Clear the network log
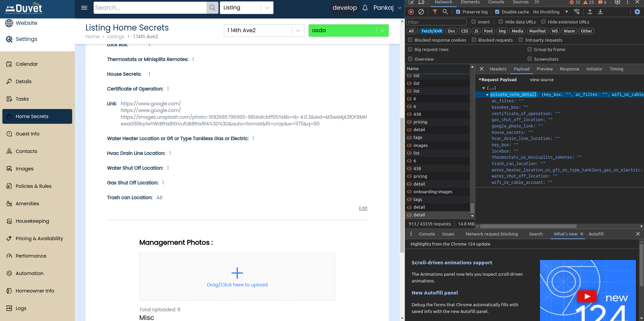644x321 pixels. tap(421, 12)
